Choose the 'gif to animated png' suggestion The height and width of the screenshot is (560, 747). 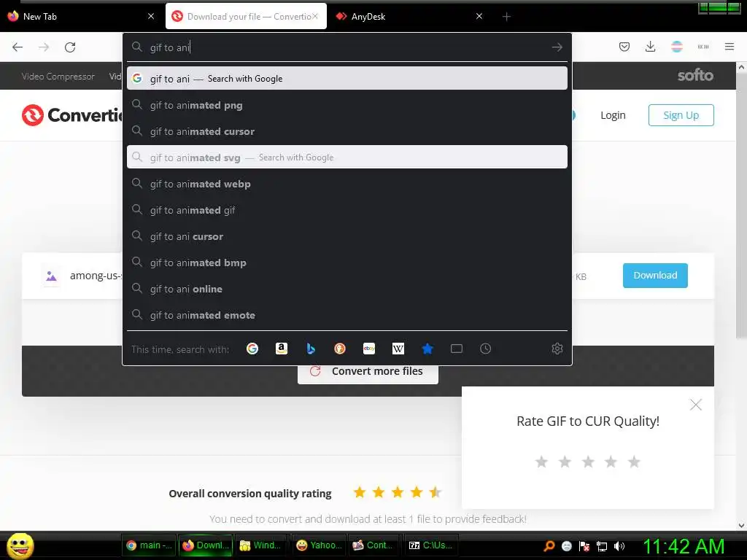coord(347,105)
